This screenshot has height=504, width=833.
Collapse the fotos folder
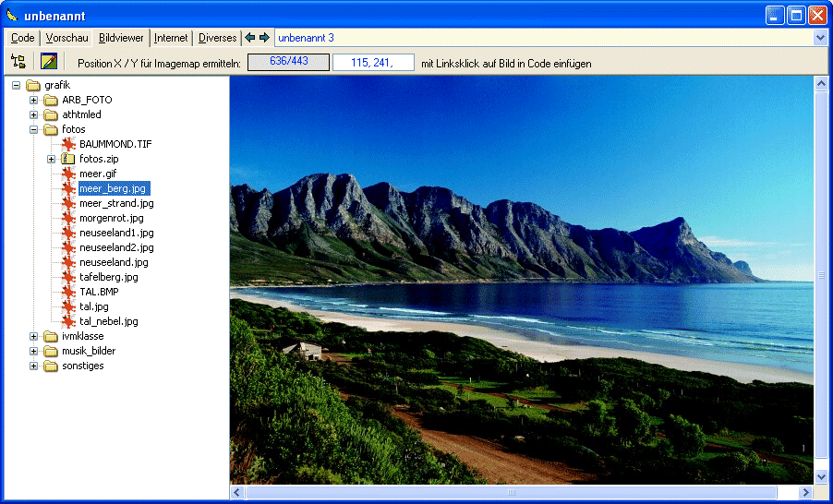tap(34, 129)
